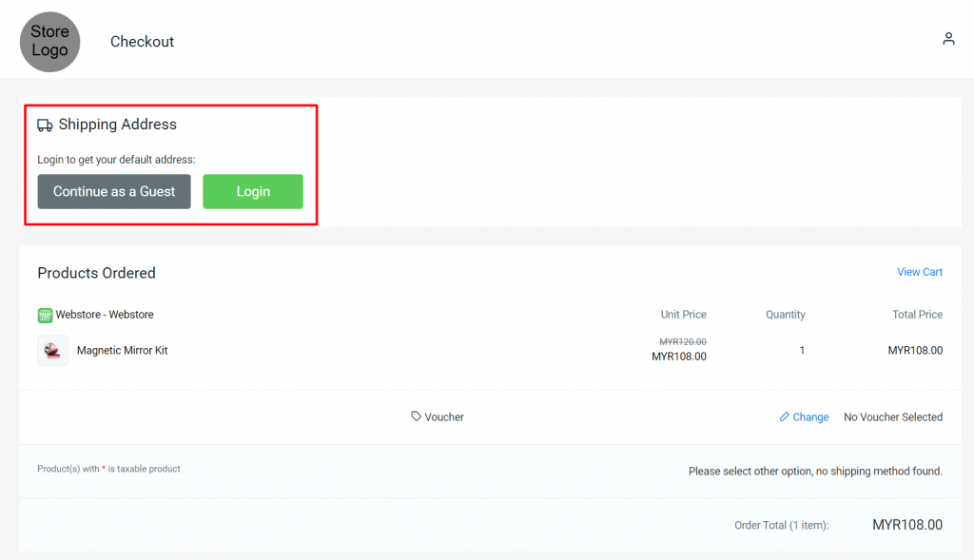Click the Webstore shop icon
The image size is (974, 560).
point(44,314)
